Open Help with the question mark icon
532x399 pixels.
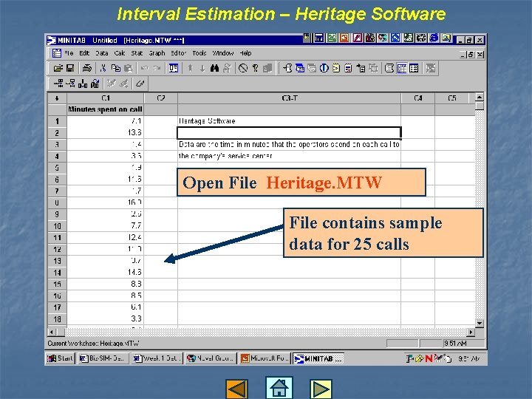(x=255, y=68)
